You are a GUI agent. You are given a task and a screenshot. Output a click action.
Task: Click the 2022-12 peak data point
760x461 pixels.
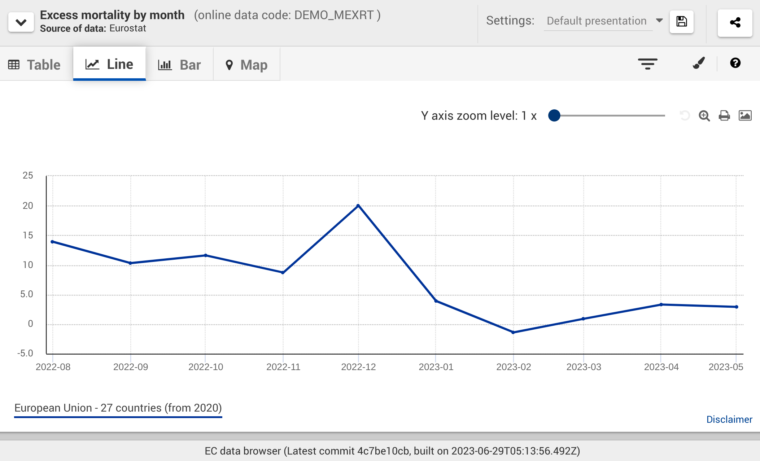[358, 206]
